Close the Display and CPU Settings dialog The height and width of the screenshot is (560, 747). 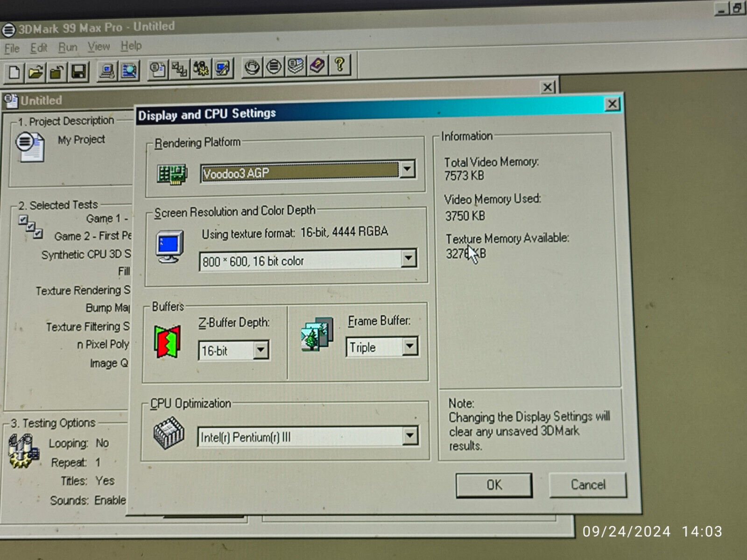click(612, 104)
